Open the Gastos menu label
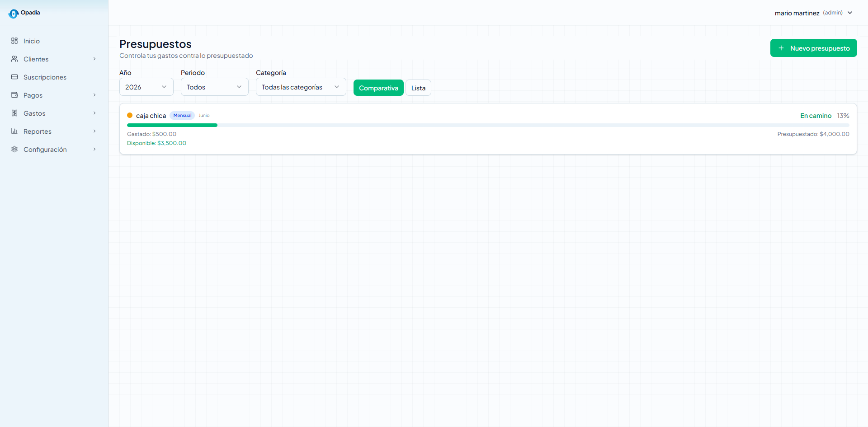 [x=34, y=113]
